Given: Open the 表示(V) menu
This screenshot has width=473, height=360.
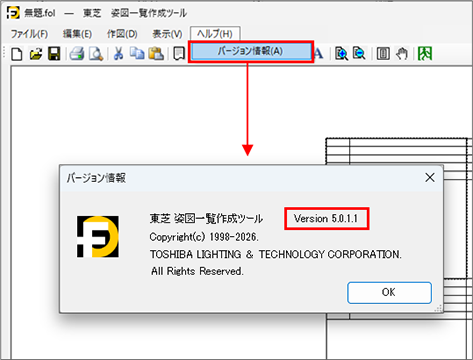Looking at the screenshot, I should (167, 34).
